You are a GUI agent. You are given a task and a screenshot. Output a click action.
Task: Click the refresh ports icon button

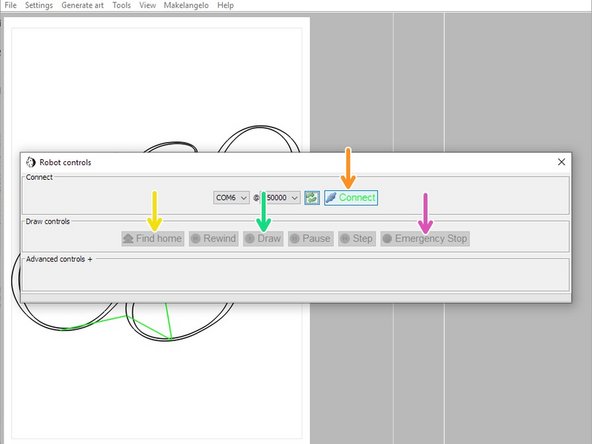click(312, 198)
